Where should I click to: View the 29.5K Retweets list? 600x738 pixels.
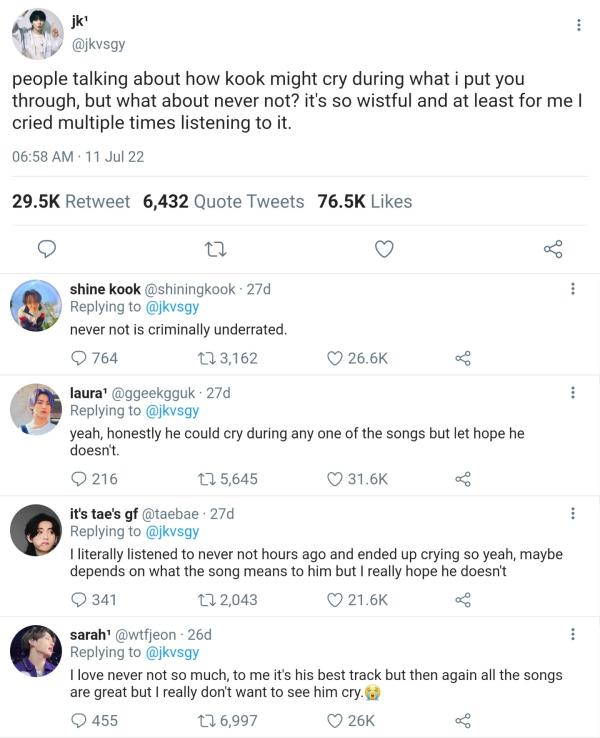point(70,201)
